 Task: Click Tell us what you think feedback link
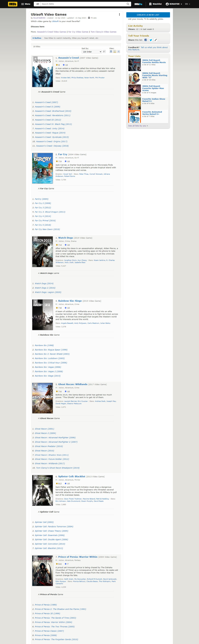148,48
